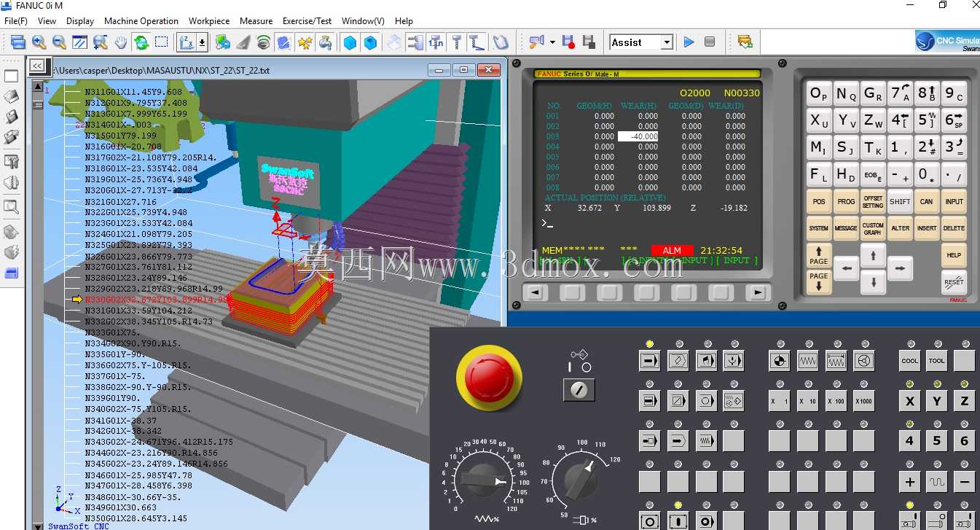Click the two yellow stars toolbar icon

coord(305,42)
